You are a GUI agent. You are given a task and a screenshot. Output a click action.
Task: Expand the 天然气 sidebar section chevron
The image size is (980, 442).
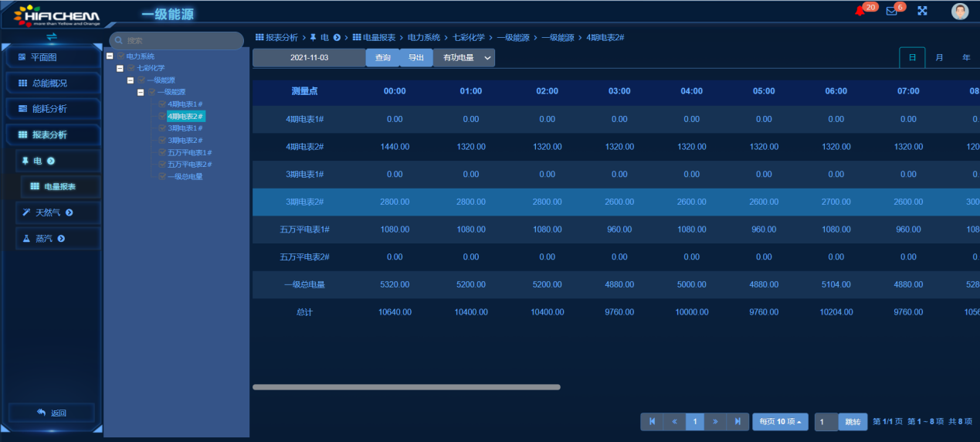pyautogui.click(x=70, y=212)
